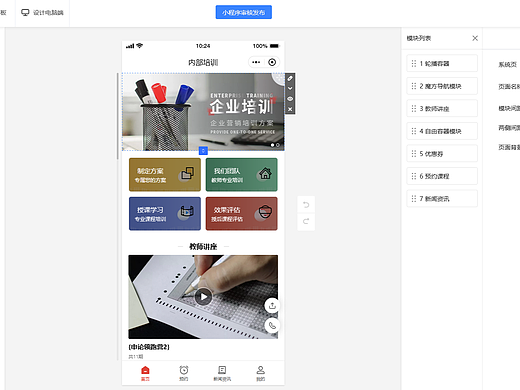Click the three-dots mini-program menu
520x390 pixels.
256,62
